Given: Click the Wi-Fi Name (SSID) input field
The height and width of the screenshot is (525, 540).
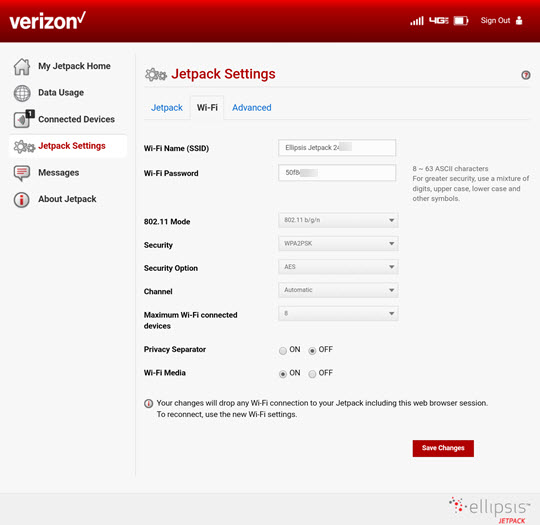Looking at the screenshot, I should (337, 148).
